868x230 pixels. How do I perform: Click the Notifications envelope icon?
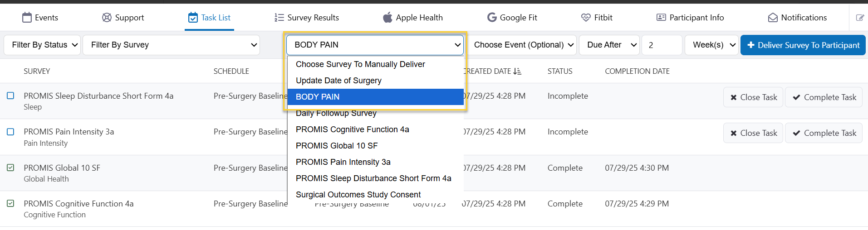coord(773,18)
